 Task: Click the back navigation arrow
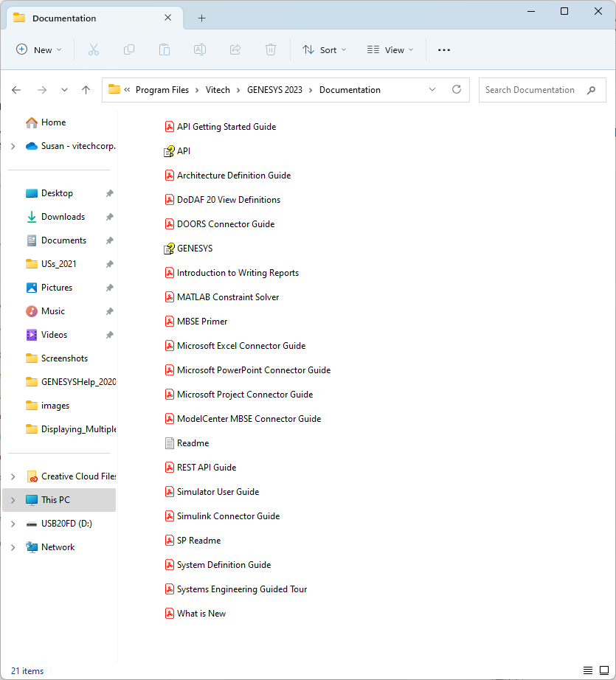coord(16,89)
